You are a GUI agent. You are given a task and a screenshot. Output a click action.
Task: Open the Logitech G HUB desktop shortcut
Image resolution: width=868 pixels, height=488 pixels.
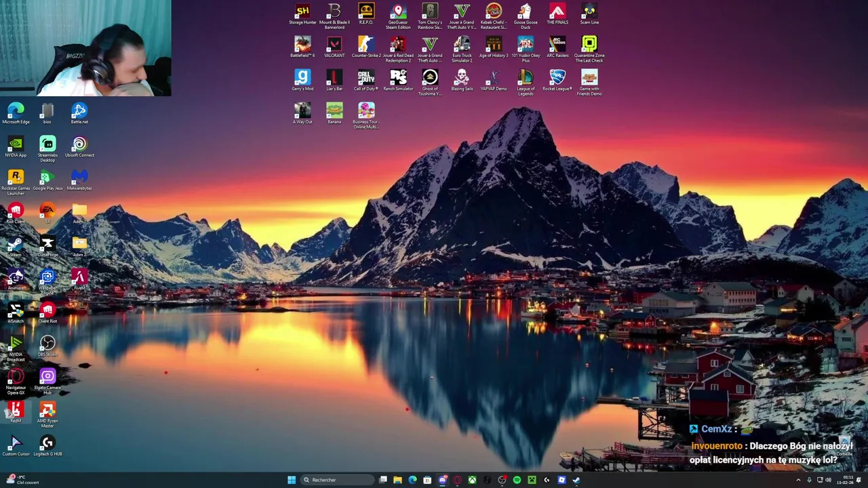tap(47, 445)
